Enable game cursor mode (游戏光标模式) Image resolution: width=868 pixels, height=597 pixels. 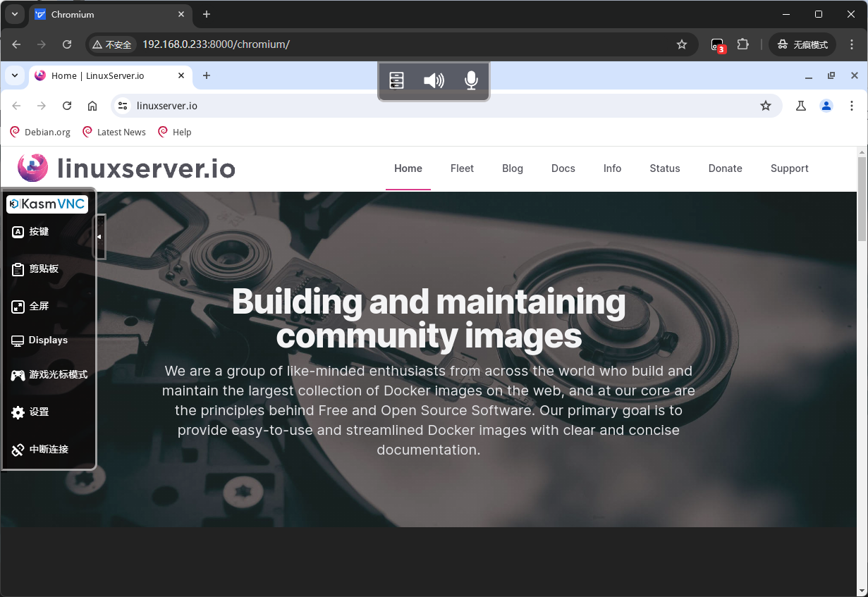pos(49,375)
